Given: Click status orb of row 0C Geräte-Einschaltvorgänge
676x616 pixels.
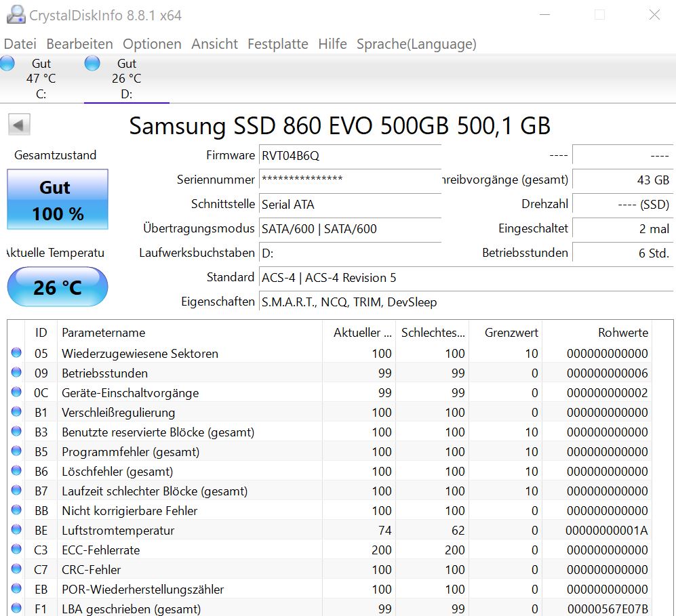Looking at the screenshot, I should point(16,392).
